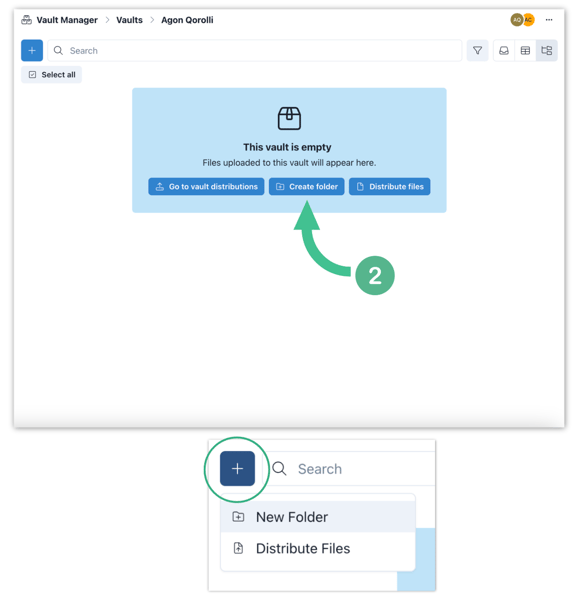Click the blue plus button beside the top search bar

pyautogui.click(x=32, y=50)
